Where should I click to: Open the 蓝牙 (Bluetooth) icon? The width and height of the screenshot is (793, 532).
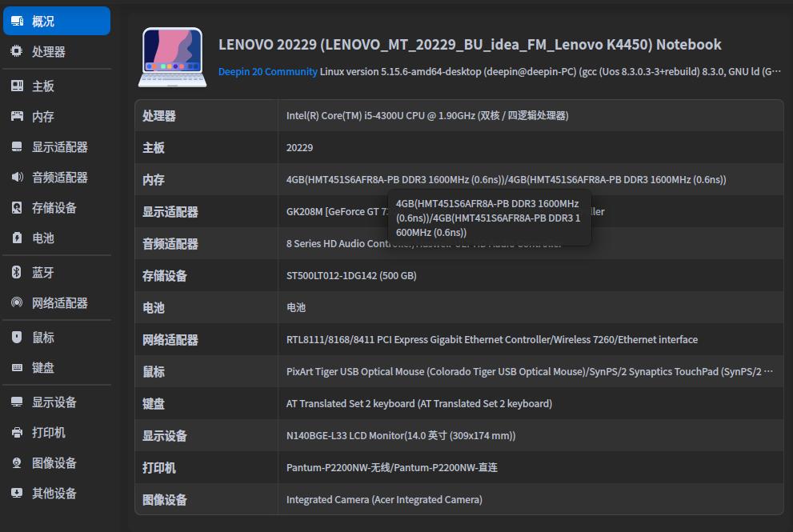coord(17,271)
